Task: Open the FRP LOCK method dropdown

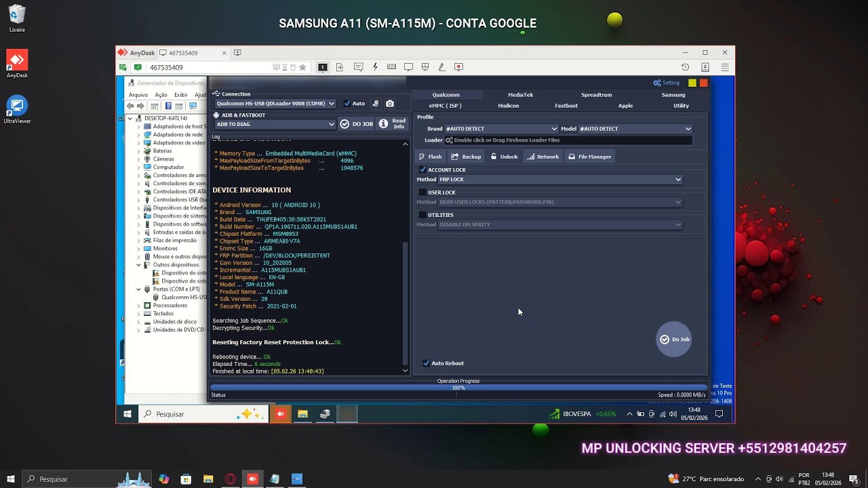Action: [560, 180]
